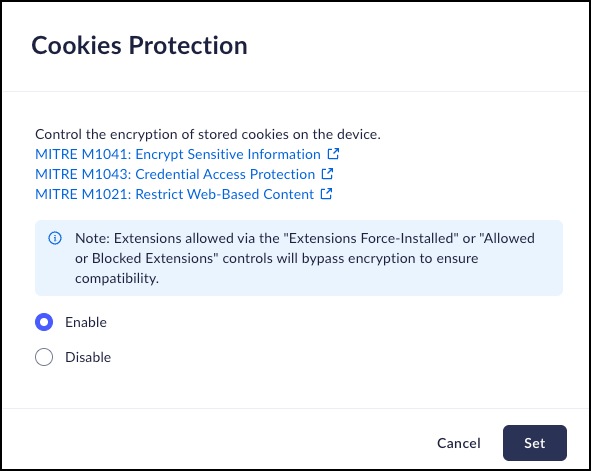Click the 'MITRE M1041' link prefix
Screen dimensions: 591x471
(x=83, y=154)
